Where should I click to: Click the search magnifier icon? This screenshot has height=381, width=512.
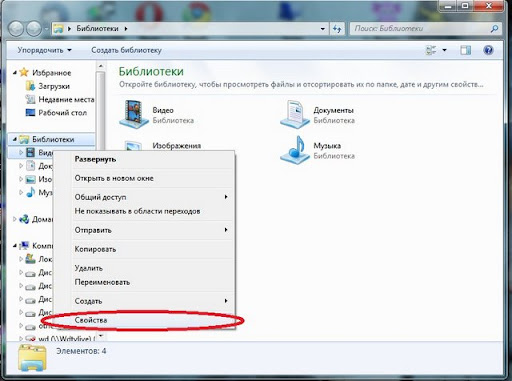click(494, 29)
